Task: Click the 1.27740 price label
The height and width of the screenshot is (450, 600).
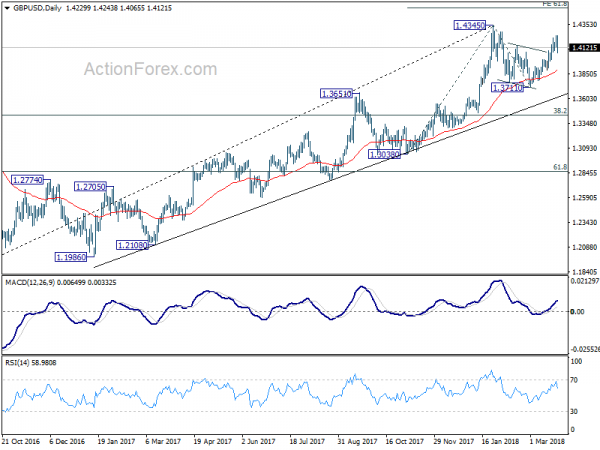Action: click(27, 180)
